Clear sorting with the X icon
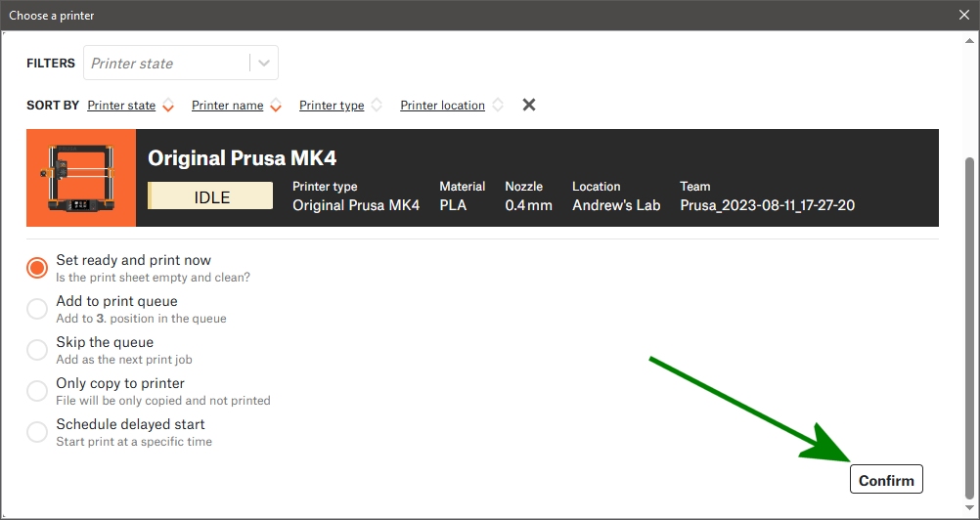The height and width of the screenshot is (520, 980). (529, 105)
